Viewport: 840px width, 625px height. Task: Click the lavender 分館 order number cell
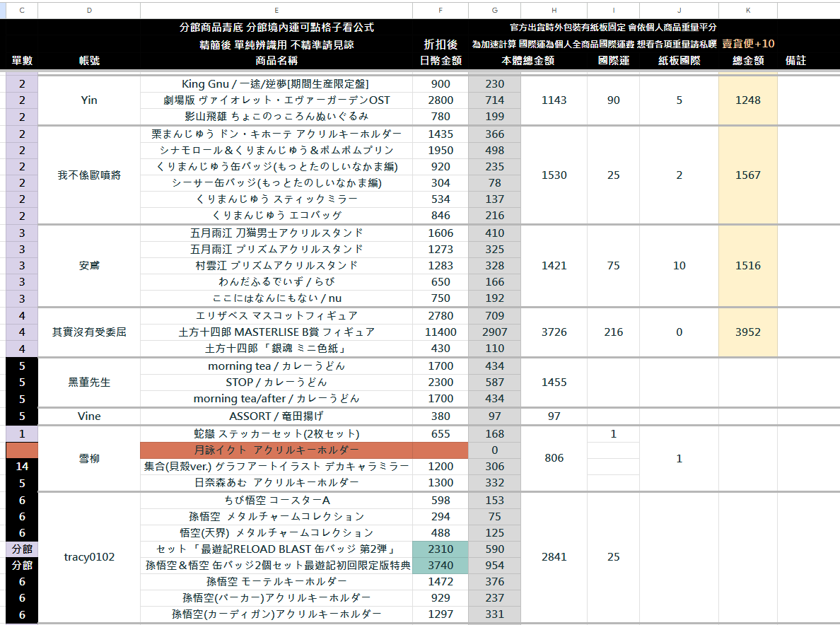click(22, 549)
